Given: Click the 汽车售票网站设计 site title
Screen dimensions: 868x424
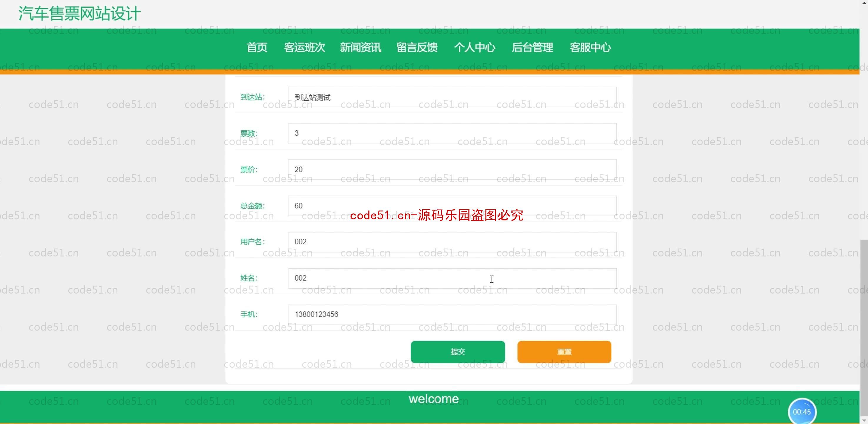Looking at the screenshot, I should (79, 14).
